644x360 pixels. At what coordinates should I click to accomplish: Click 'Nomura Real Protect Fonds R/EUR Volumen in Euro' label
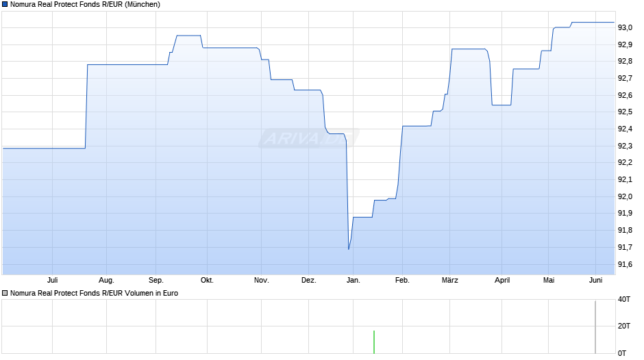(94, 293)
